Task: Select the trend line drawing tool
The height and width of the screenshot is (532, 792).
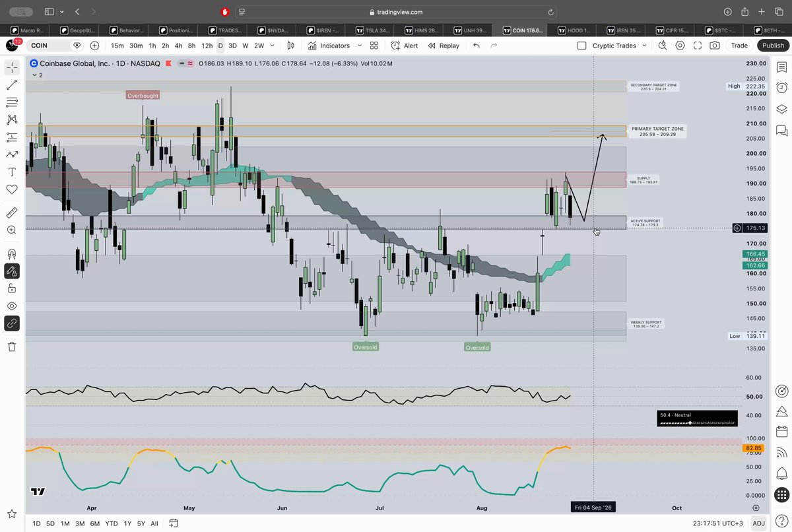Action: [x=12, y=84]
